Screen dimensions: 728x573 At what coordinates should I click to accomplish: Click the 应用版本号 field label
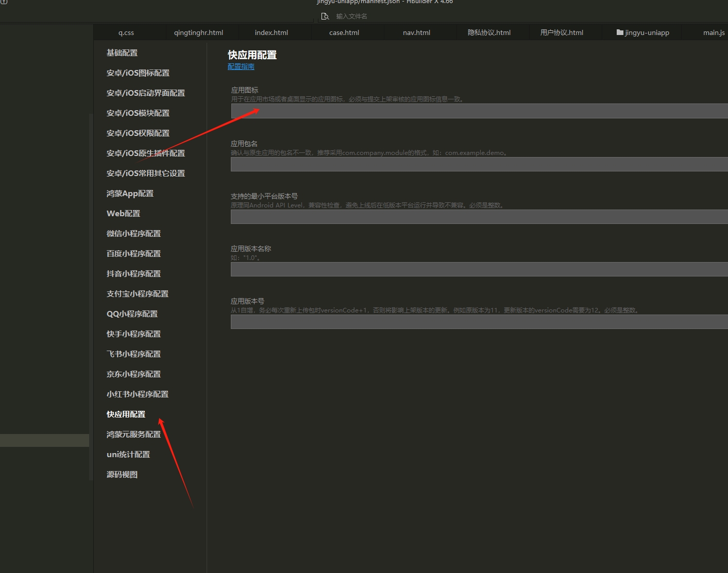coord(247,301)
